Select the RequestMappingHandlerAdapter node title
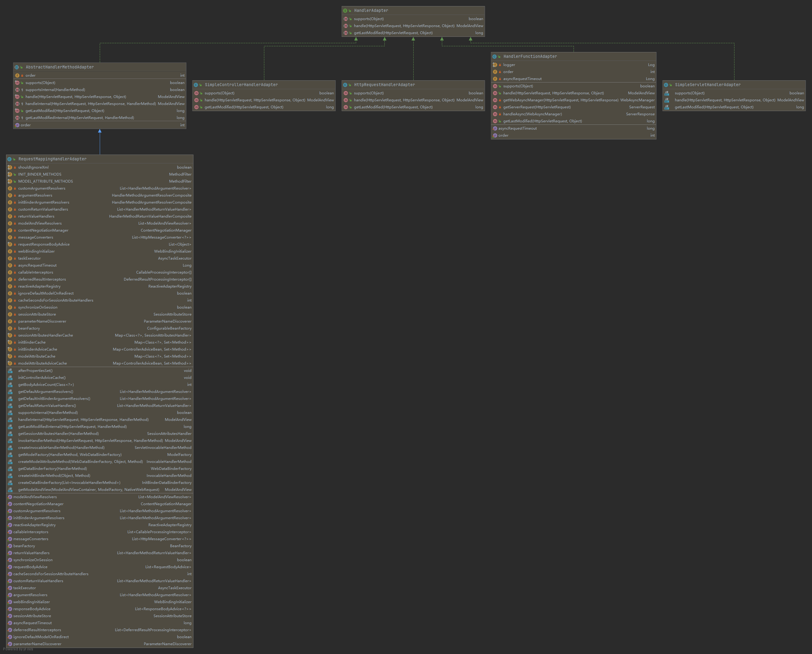This screenshot has height=654, width=812. point(52,159)
